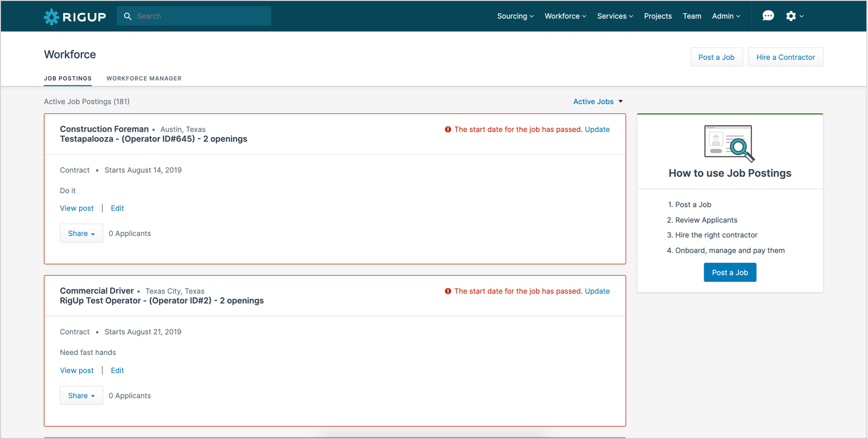Open the Team page
This screenshot has width=868, height=439.
(692, 16)
